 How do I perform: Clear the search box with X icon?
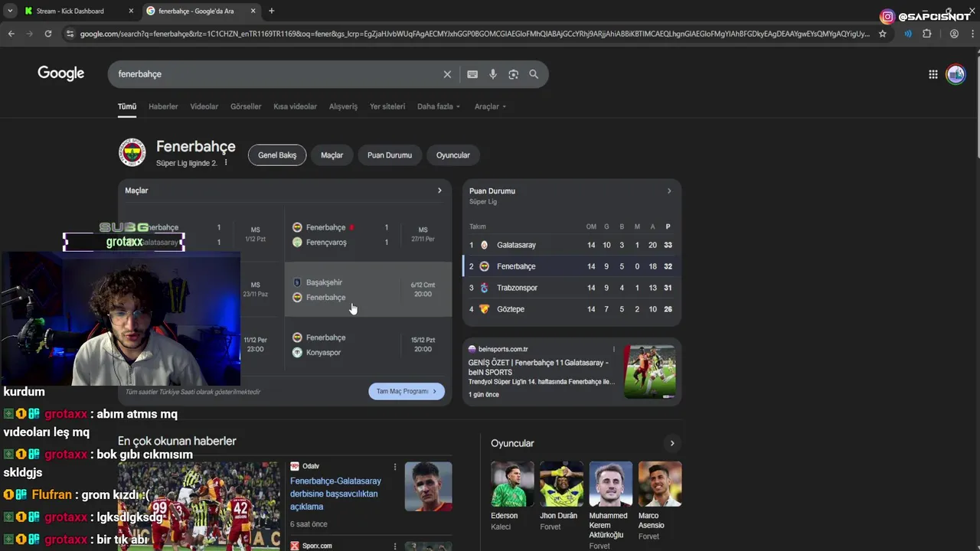(x=447, y=74)
